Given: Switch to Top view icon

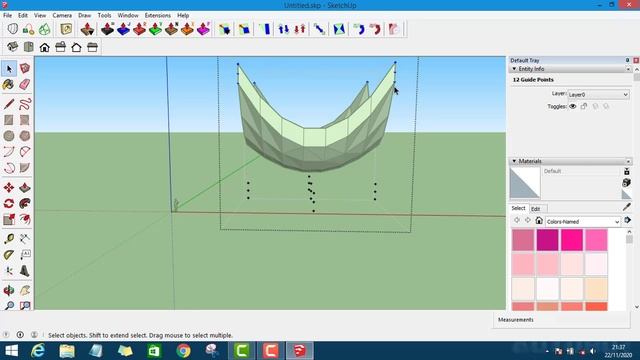Looking at the screenshot, I should pos(29,47).
